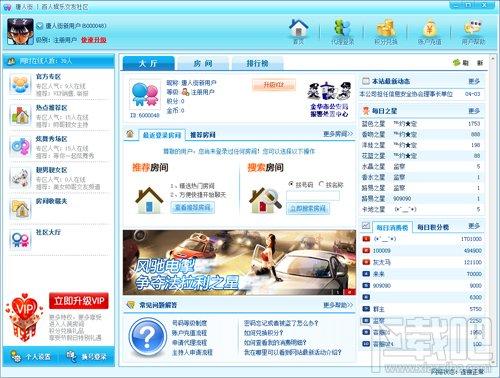
Task: Select the 按号码 radio button
Action: tap(291, 184)
